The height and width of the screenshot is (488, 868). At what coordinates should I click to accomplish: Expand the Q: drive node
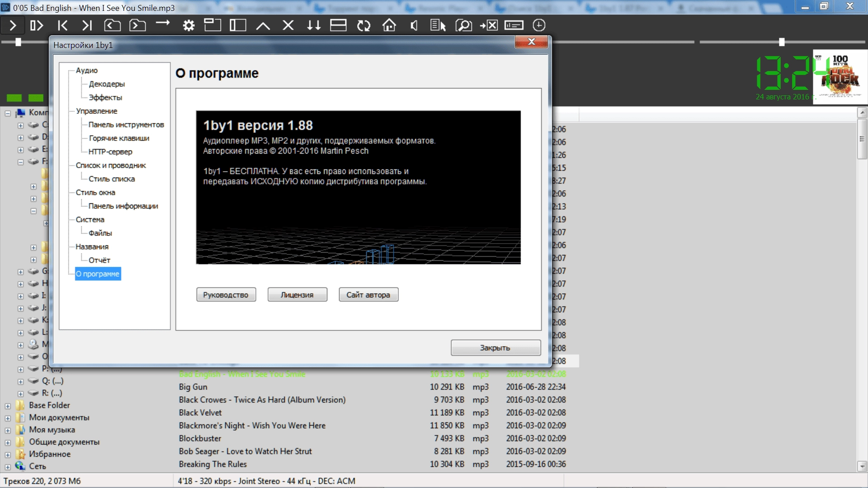[x=20, y=382]
